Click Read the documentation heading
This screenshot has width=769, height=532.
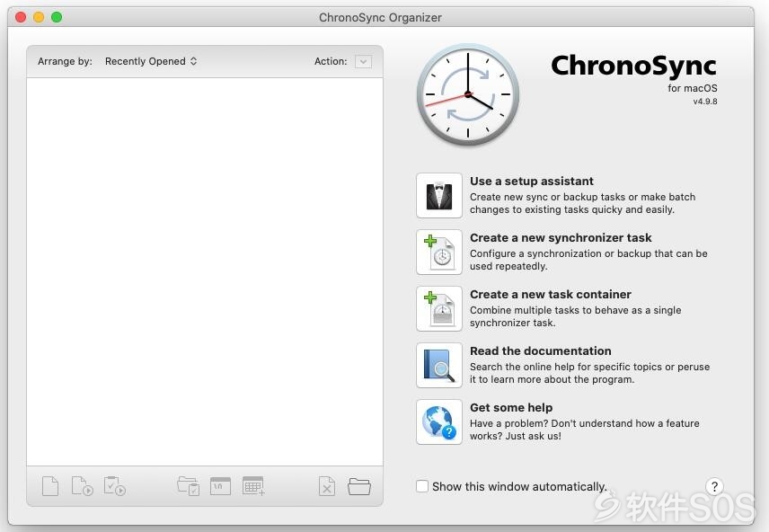[541, 350]
